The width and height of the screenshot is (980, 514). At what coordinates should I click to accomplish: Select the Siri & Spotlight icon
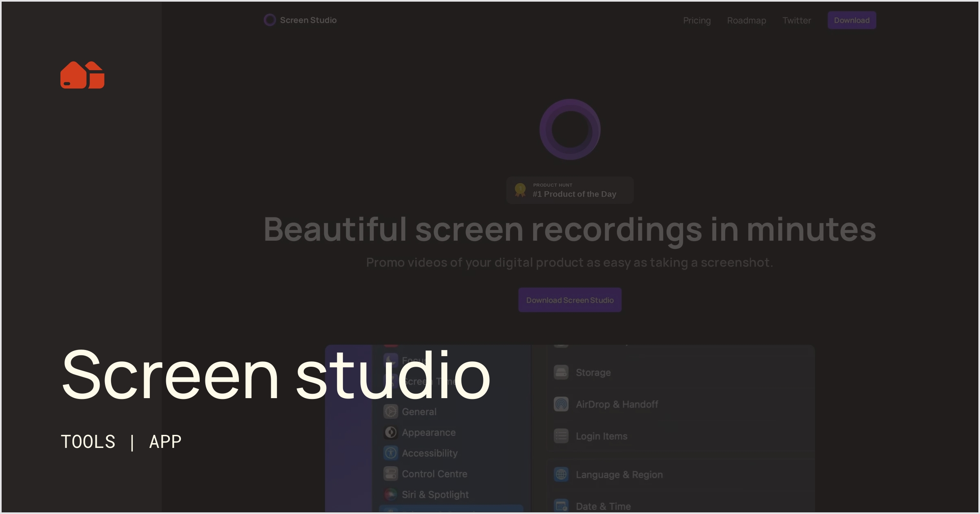coord(390,494)
